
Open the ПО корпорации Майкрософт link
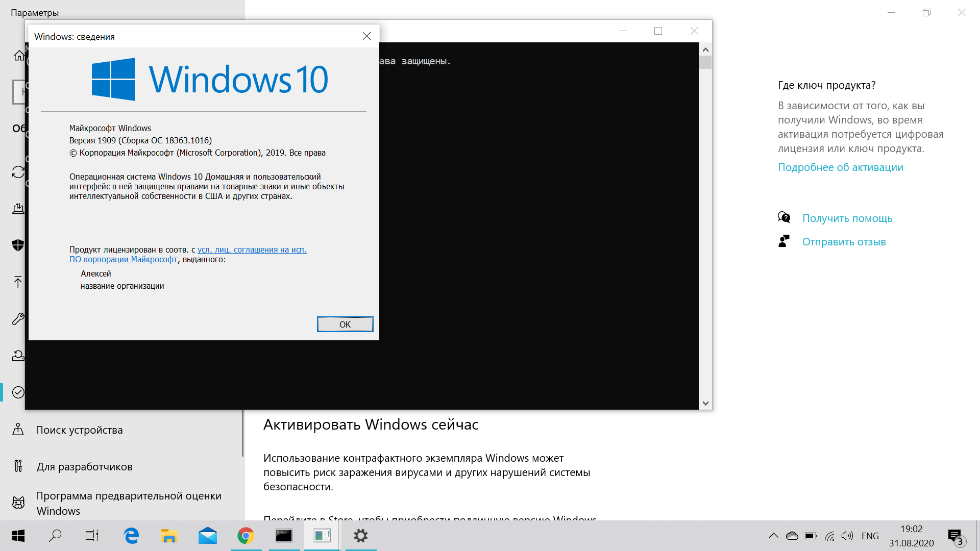[x=124, y=259]
